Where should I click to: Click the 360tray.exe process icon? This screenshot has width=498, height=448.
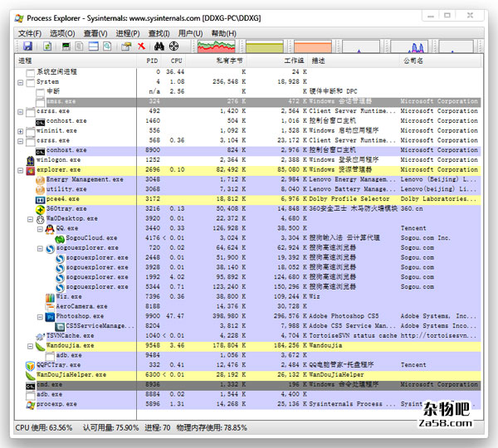click(x=40, y=210)
